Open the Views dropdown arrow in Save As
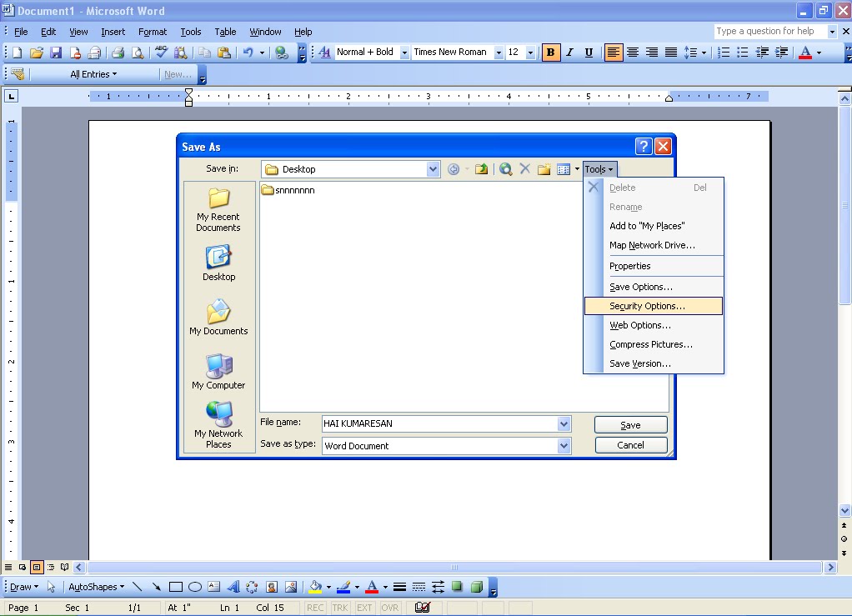 point(577,169)
